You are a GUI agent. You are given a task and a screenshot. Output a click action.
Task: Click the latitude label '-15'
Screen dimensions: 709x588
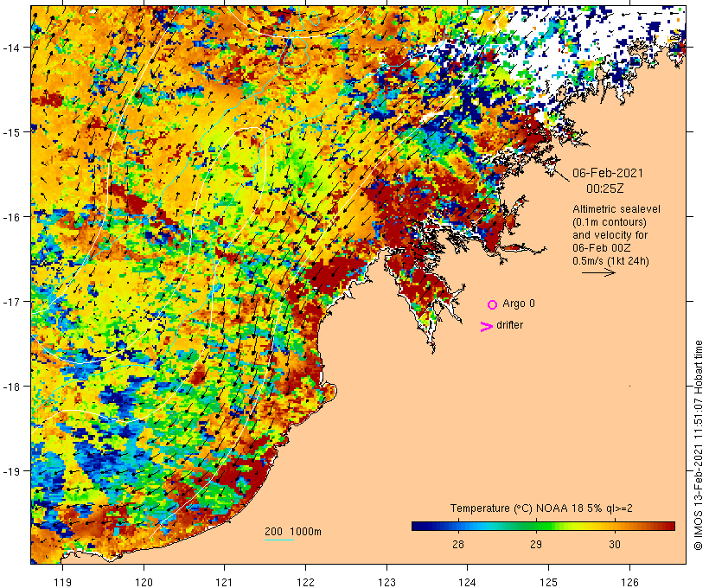11,132
